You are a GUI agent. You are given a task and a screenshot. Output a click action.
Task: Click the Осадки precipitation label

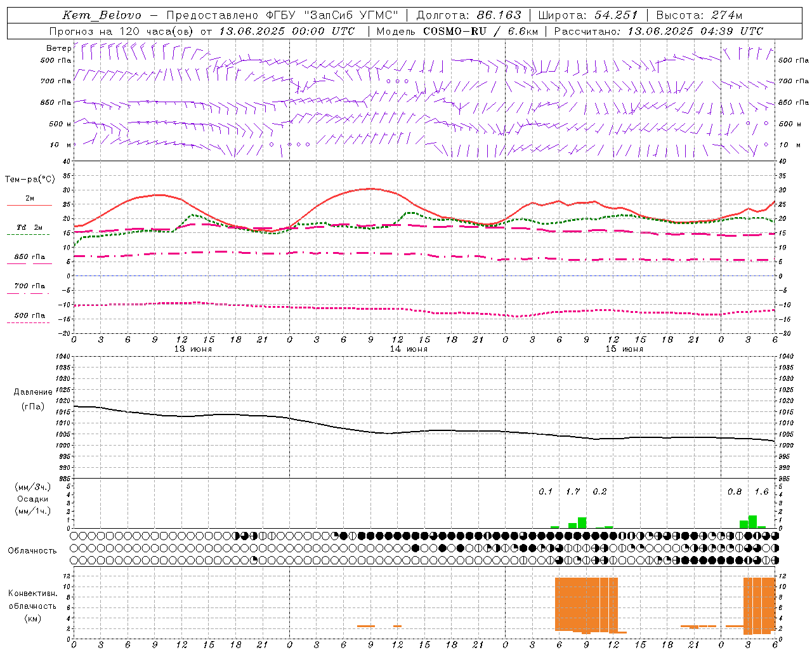[x=32, y=499]
